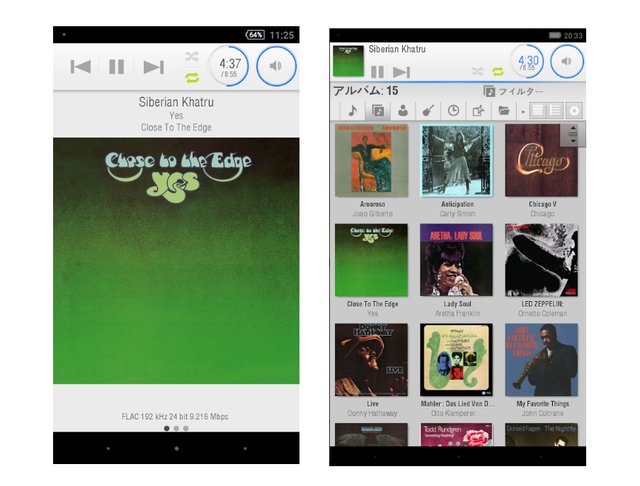
Task: Open the Lady Soul album cover
Action: pyautogui.click(x=457, y=260)
